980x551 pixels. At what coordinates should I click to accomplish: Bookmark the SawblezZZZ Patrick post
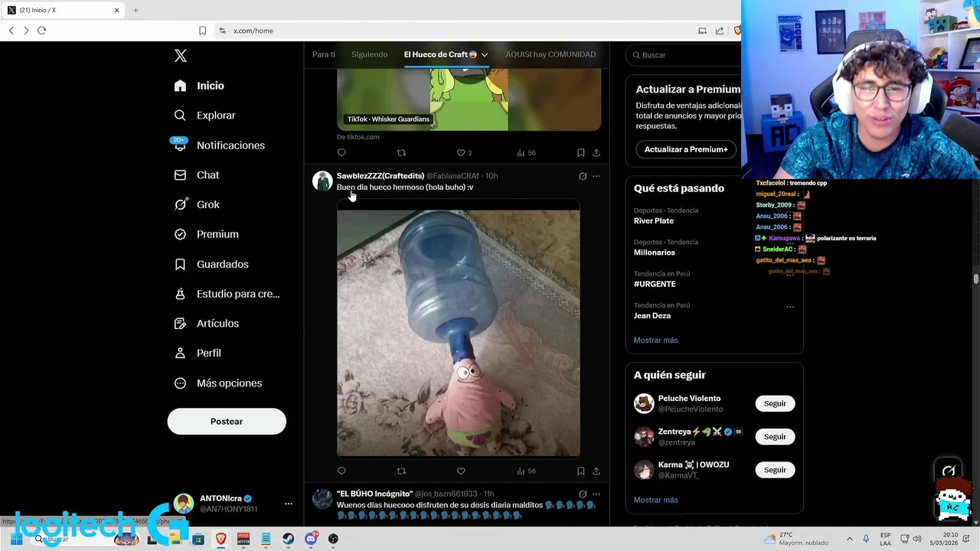581,471
